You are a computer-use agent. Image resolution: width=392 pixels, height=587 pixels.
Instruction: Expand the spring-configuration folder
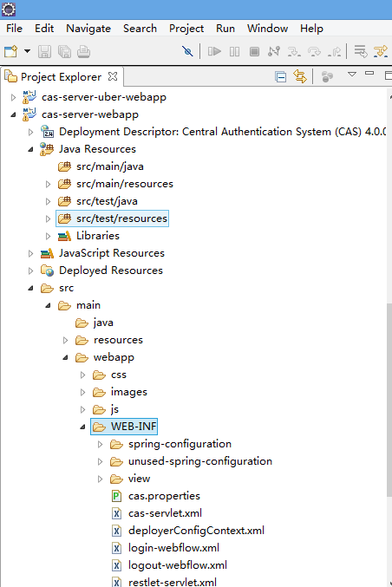tap(100, 444)
